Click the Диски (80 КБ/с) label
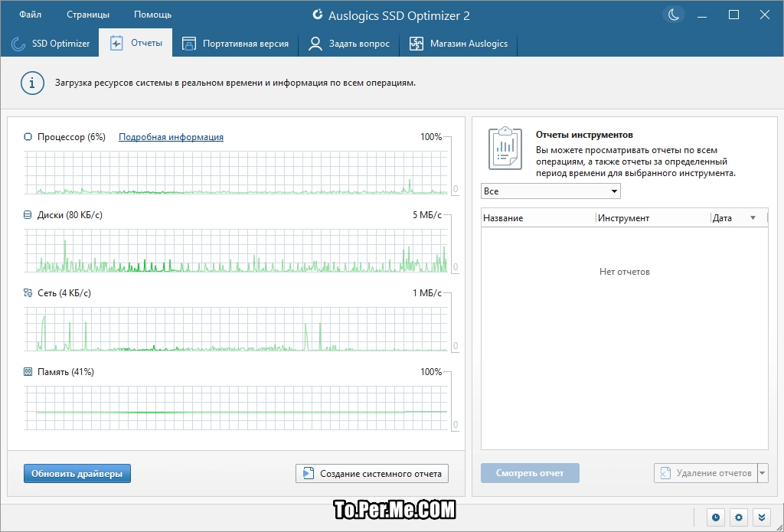 [x=70, y=215]
